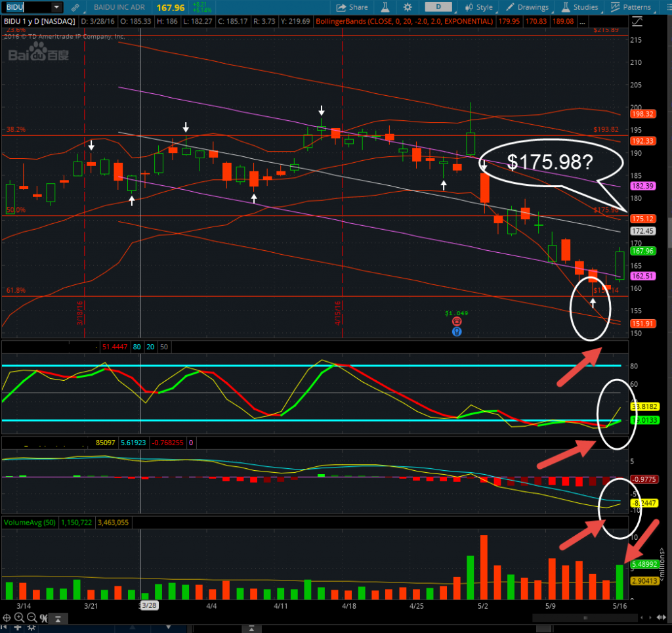Expand the BIDU symbol dropdown arrow
Image resolution: width=672 pixels, height=633 pixels.
(56, 7)
